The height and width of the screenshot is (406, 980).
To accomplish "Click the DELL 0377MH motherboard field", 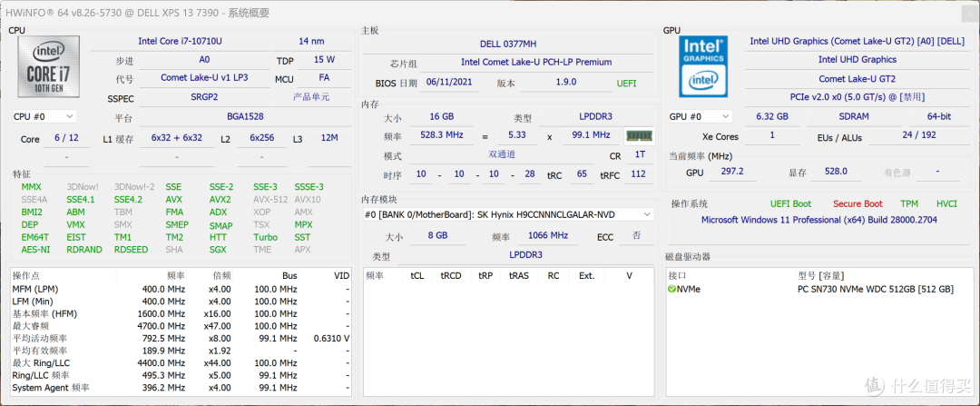I will 508,44.
